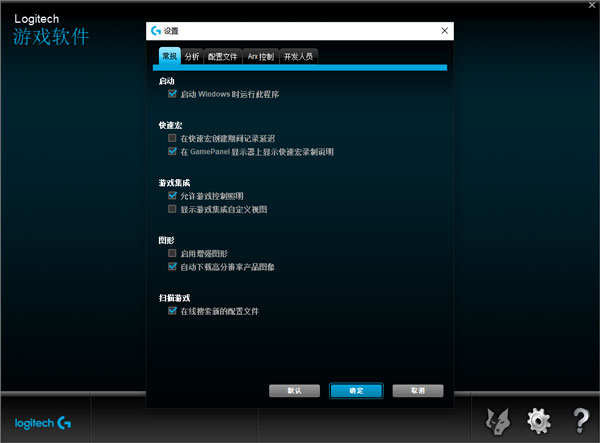The height and width of the screenshot is (443, 600).
Task: Click the Logitech text at the top left
Action: coord(37,19)
